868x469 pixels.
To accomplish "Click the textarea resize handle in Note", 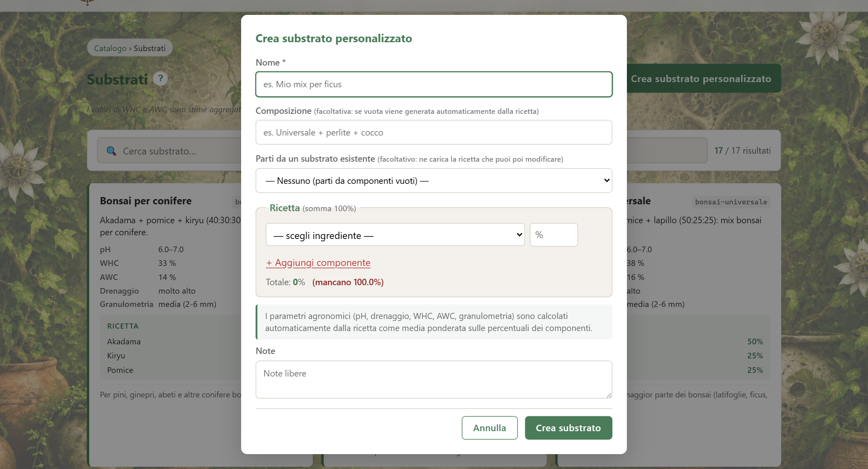I will tap(608, 395).
